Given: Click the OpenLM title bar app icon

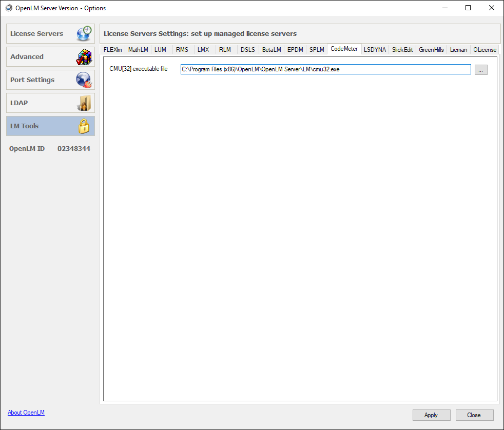Looking at the screenshot, I should pyautogui.click(x=9, y=8).
